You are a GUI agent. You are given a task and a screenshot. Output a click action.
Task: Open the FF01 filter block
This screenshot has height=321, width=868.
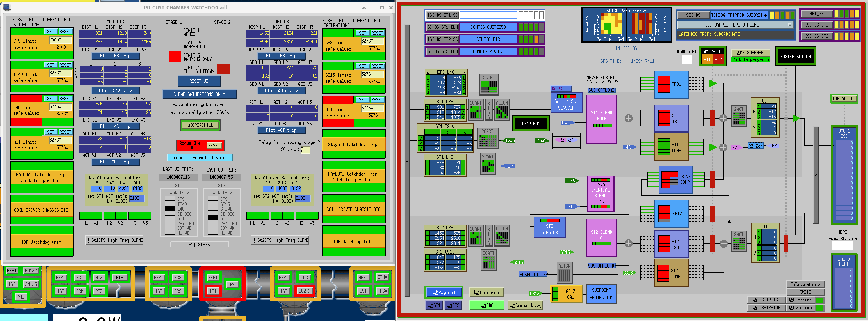(671, 84)
